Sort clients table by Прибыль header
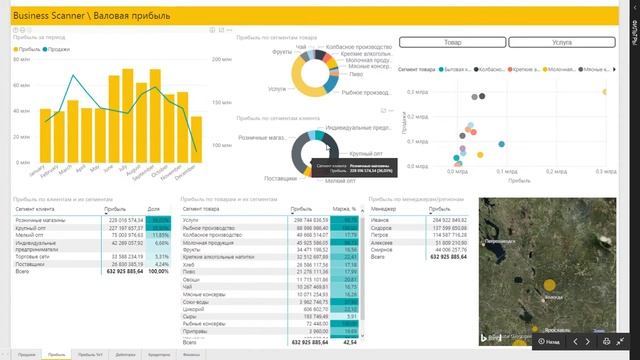The height and width of the screenshot is (360, 640). 115,209
